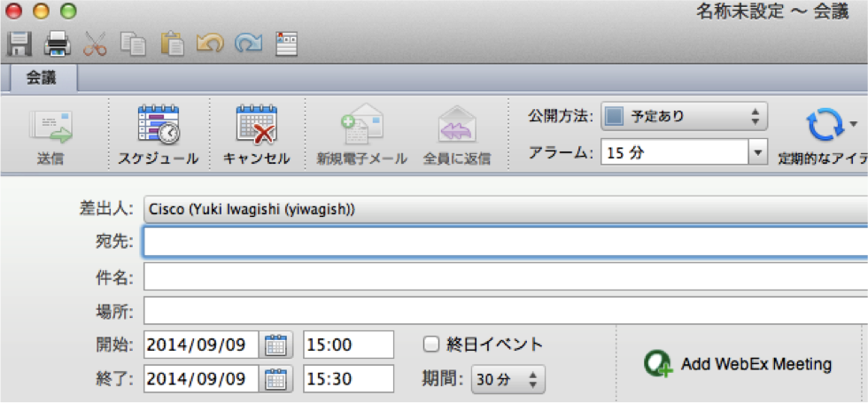Click the Redo arrow icon

(x=248, y=43)
